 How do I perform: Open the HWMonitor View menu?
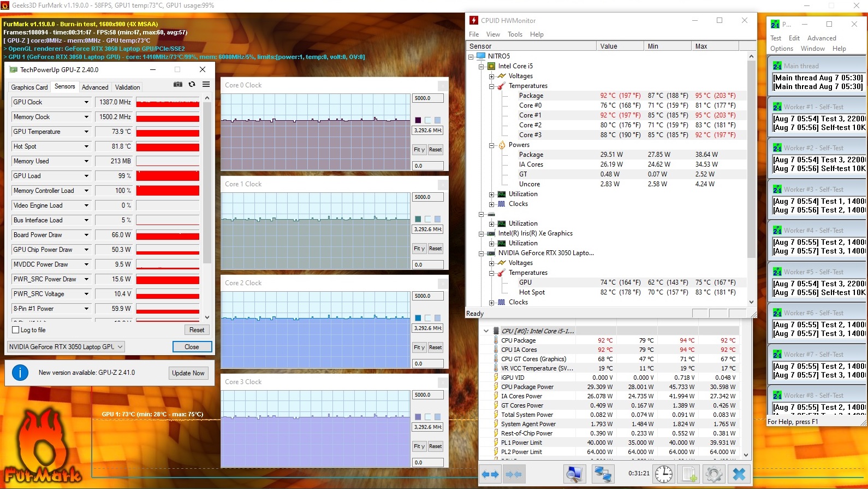tap(493, 34)
